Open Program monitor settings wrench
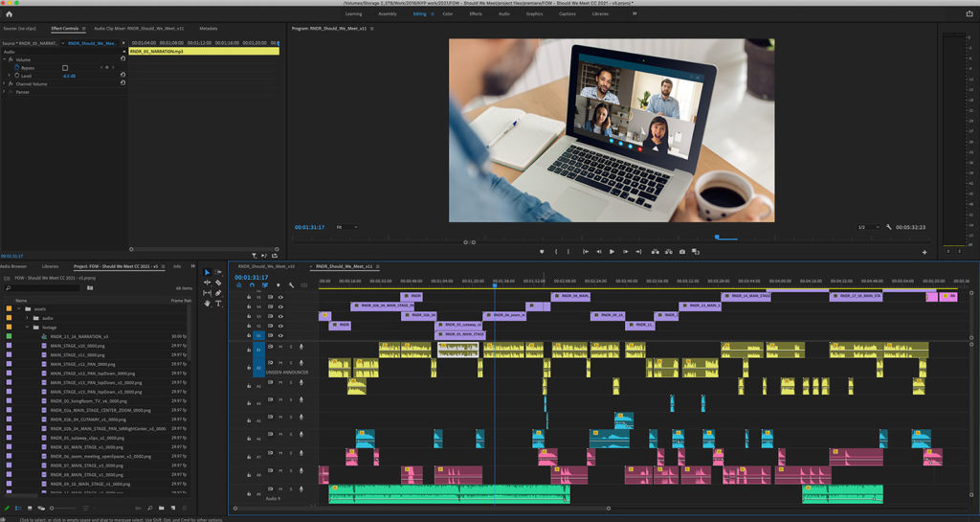The width and height of the screenshot is (980, 522). [x=889, y=227]
